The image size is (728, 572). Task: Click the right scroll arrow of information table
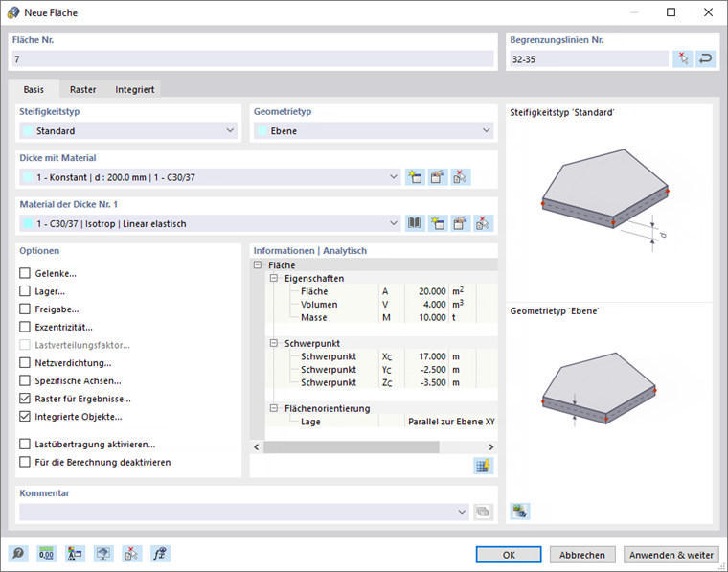(490, 446)
